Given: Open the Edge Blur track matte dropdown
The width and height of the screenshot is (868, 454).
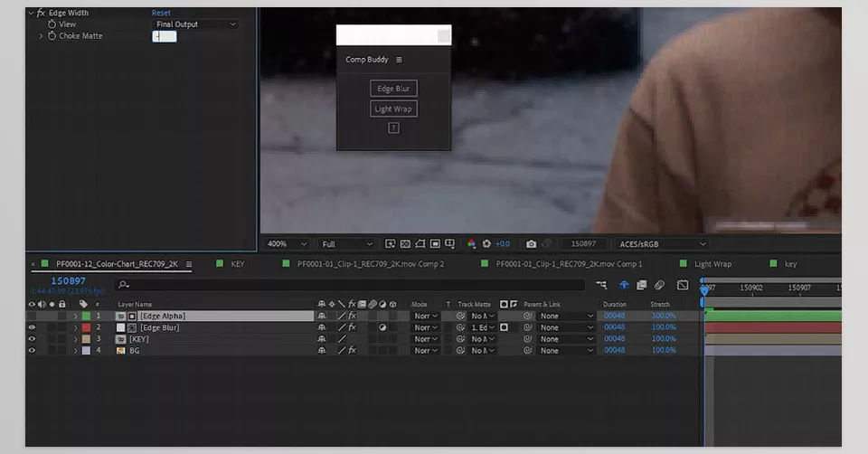Looking at the screenshot, I should (483, 327).
